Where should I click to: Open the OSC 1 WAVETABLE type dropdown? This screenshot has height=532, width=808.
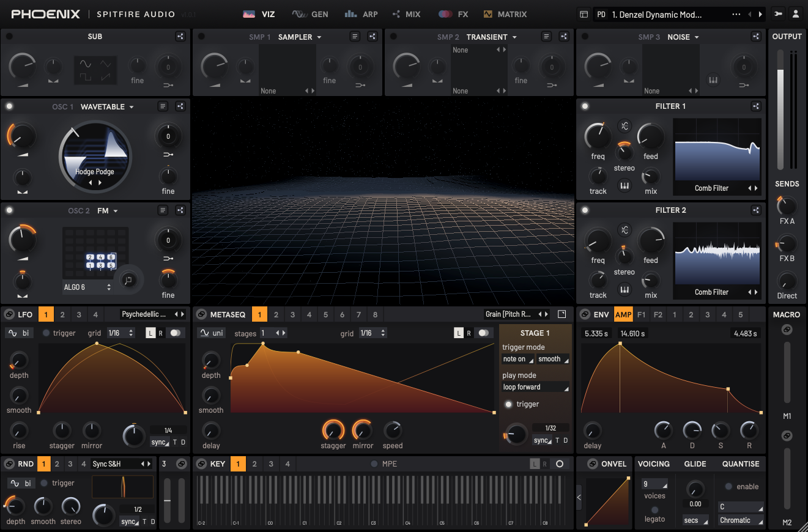click(x=107, y=107)
